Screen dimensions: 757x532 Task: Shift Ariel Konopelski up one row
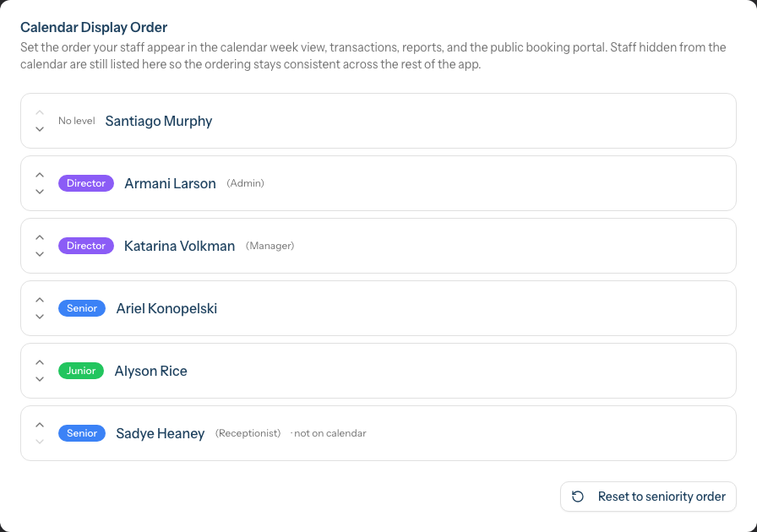click(x=40, y=300)
